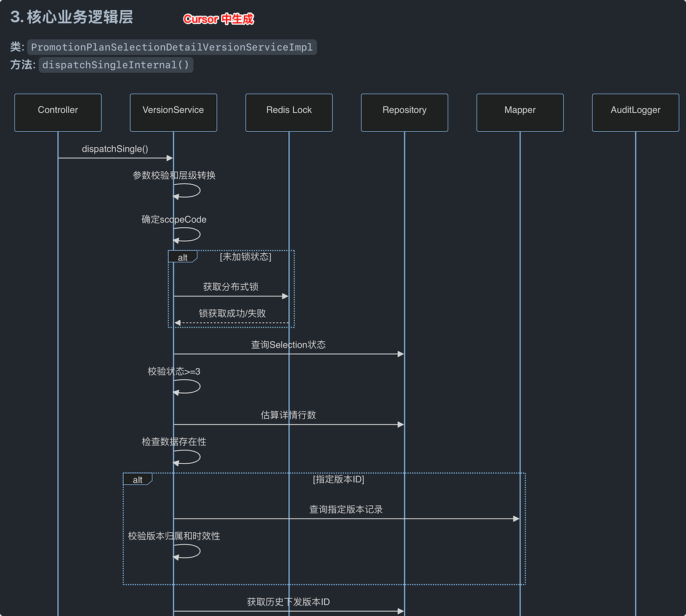Screen dimensions: 686x616
Task: Click the self-call text "校验版本归属和时效性"
Action: click(174, 536)
